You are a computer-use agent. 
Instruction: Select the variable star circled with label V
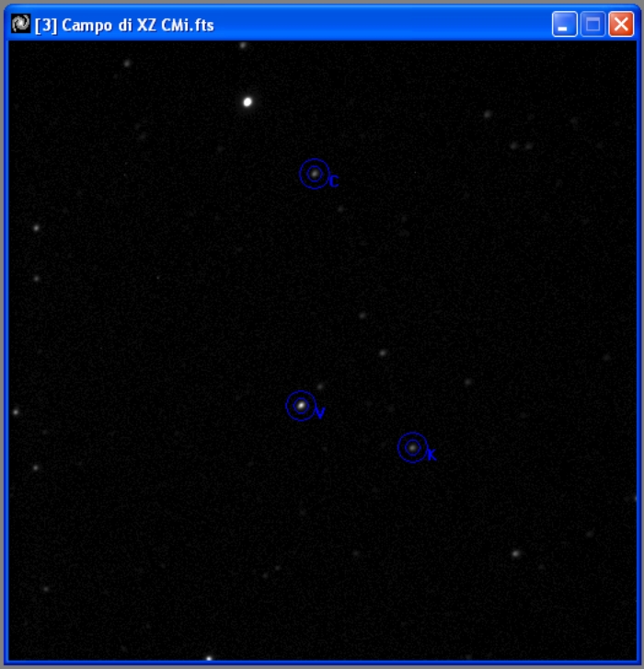tap(301, 405)
